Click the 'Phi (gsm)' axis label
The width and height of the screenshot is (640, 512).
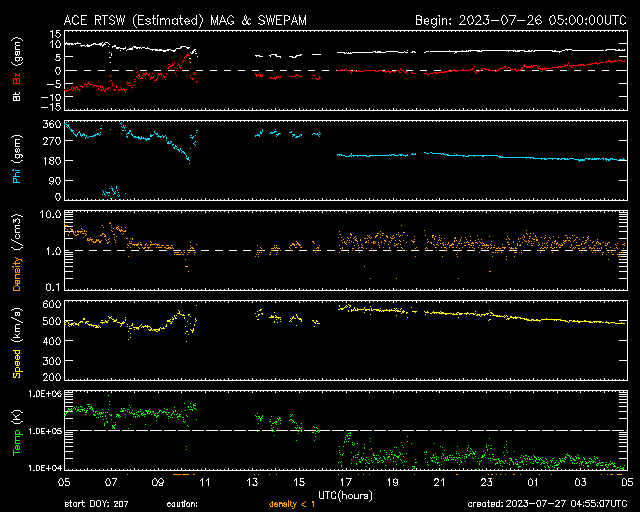(17, 159)
